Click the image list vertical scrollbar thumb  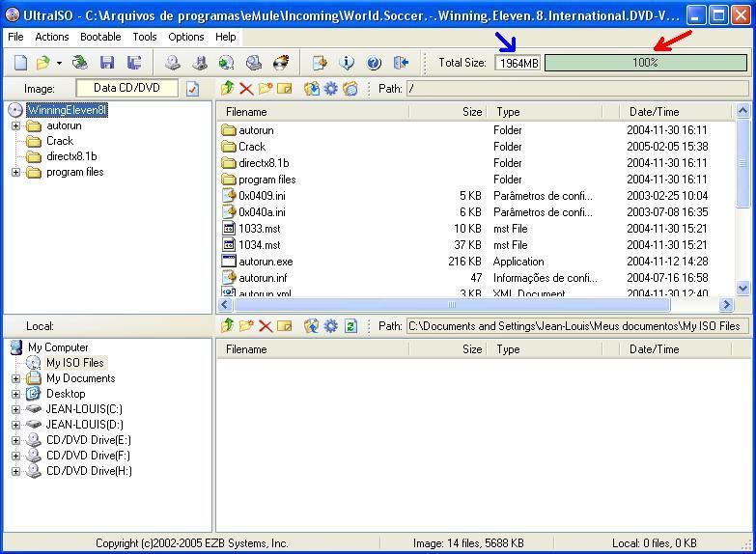[743, 163]
